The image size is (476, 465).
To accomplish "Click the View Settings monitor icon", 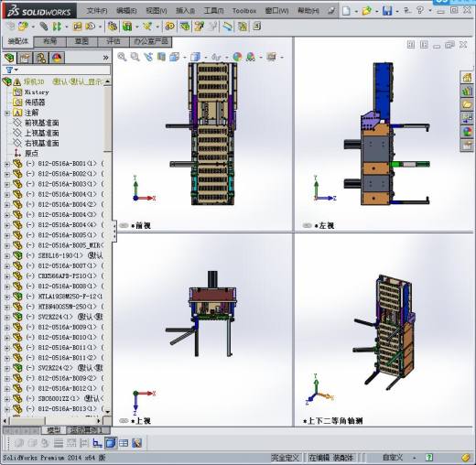I will [x=271, y=57].
